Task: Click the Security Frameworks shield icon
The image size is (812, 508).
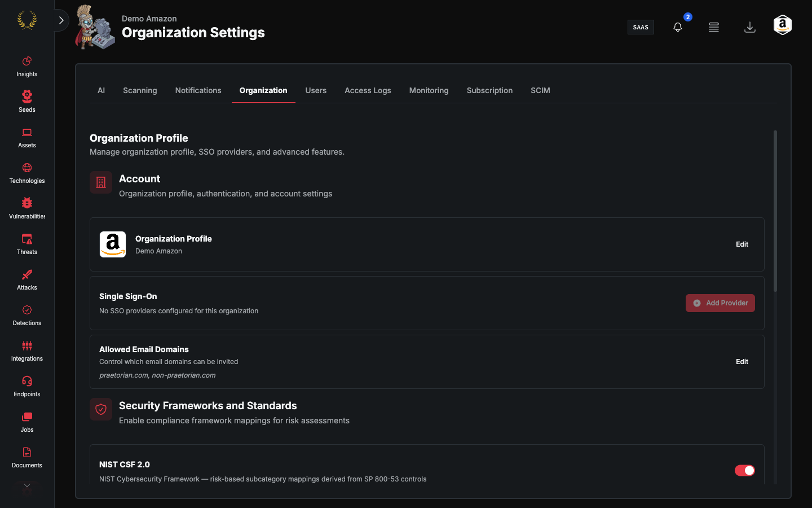Action: point(101,409)
